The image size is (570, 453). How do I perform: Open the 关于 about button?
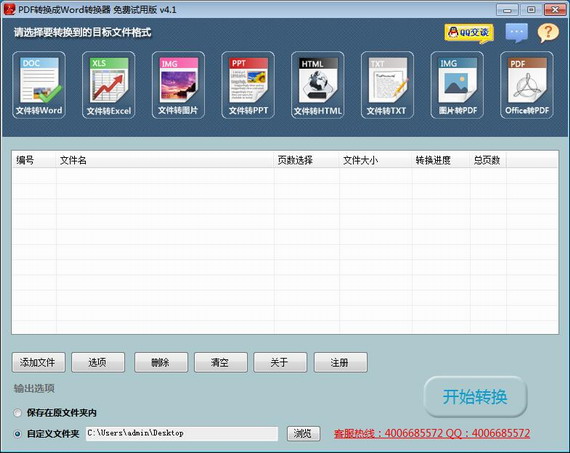click(x=280, y=362)
